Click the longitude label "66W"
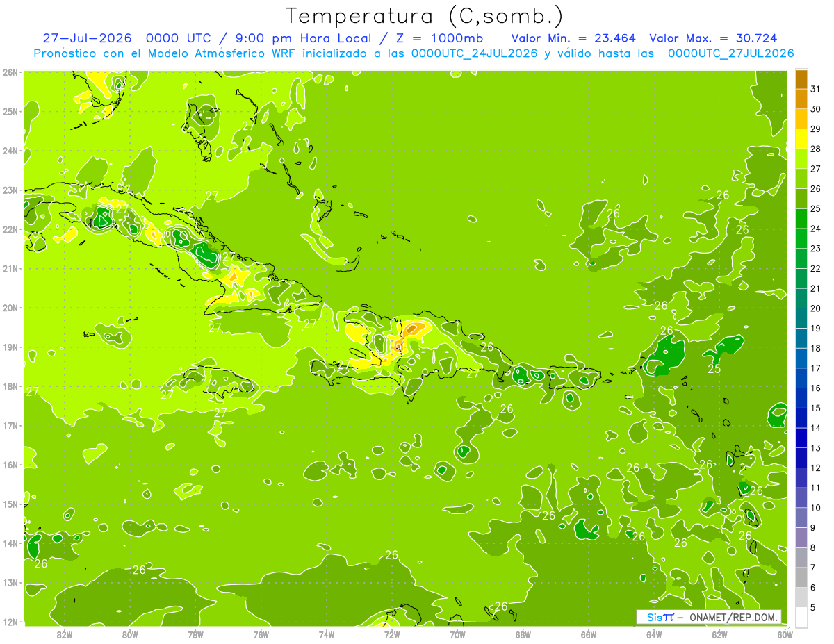The height and width of the screenshot is (644, 834). 588,634
